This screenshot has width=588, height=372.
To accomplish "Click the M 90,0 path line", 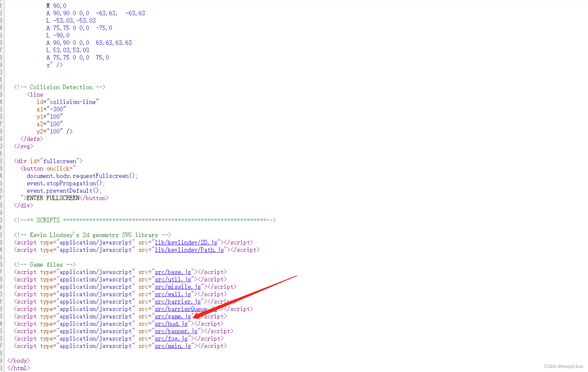I will [x=56, y=6].
